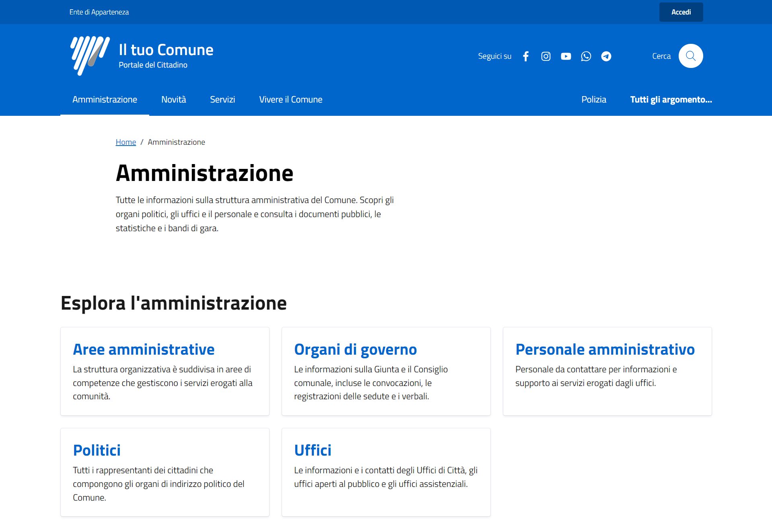This screenshot has height=532, width=772.
Task: Open the YouTube social icon
Action: pyautogui.click(x=566, y=56)
